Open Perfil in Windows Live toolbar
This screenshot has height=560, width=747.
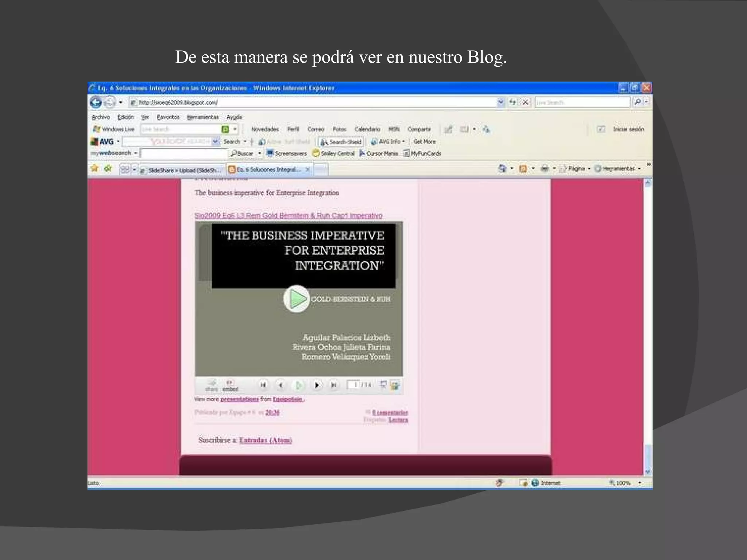(293, 129)
